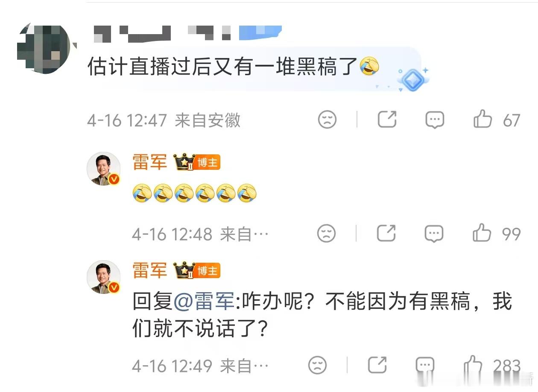Image resolution: width=538 pixels, height=392 pixels.
Task: Like the reply with 283 likes
Action: [x=473, y=365]
